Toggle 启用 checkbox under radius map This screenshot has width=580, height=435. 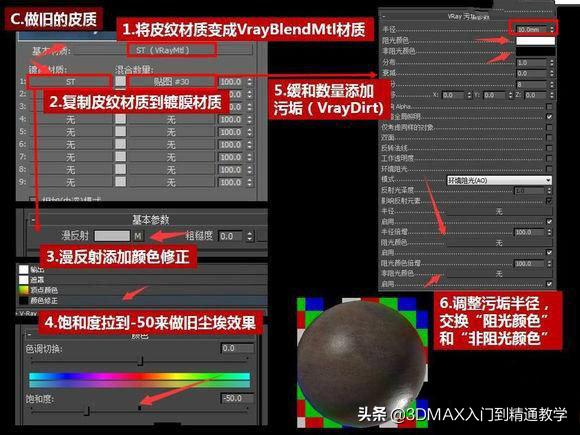549,222
